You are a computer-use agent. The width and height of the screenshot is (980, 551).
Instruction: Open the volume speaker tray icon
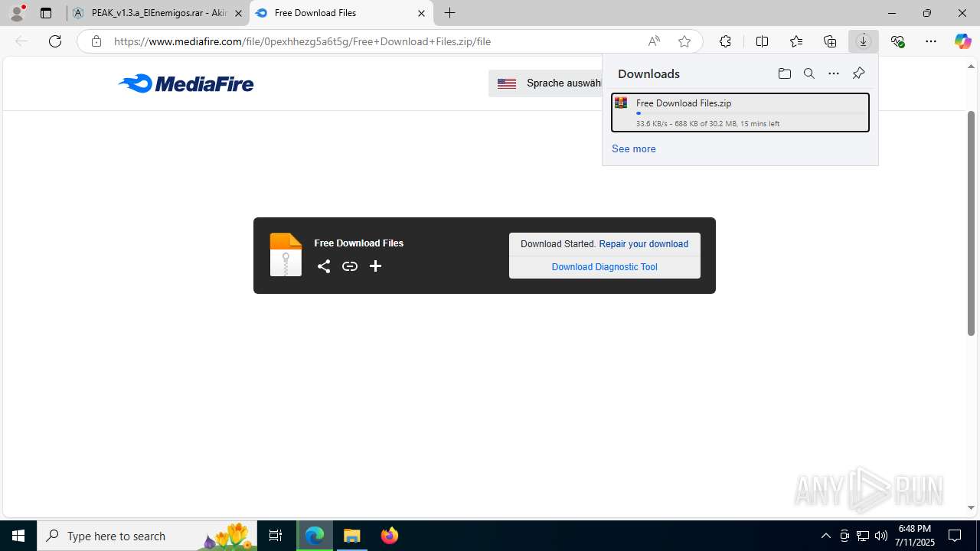[x=881, y=536]
